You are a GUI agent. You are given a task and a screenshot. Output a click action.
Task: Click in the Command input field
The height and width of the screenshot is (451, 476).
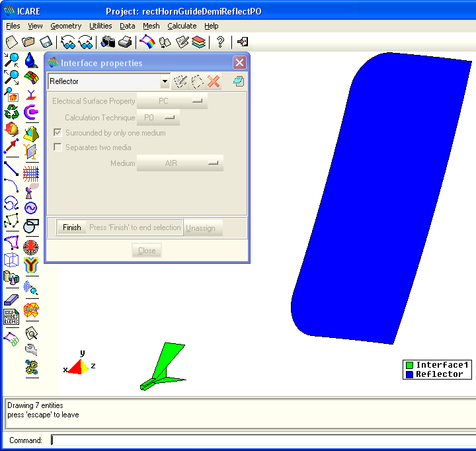(263, 440)
